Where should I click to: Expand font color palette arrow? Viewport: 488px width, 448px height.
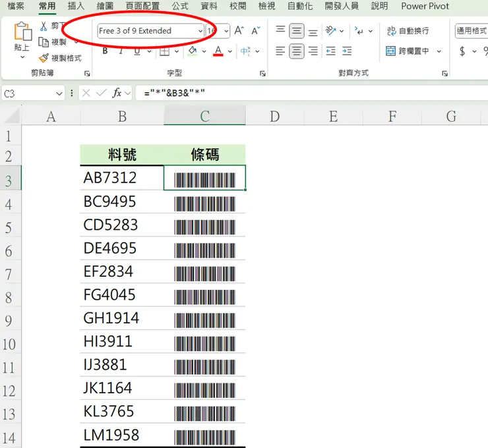click(x=230, y=51)
